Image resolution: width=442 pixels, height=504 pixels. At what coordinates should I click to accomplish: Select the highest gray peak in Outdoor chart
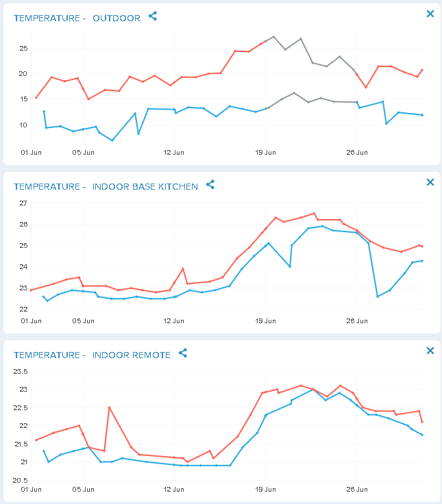273,36
